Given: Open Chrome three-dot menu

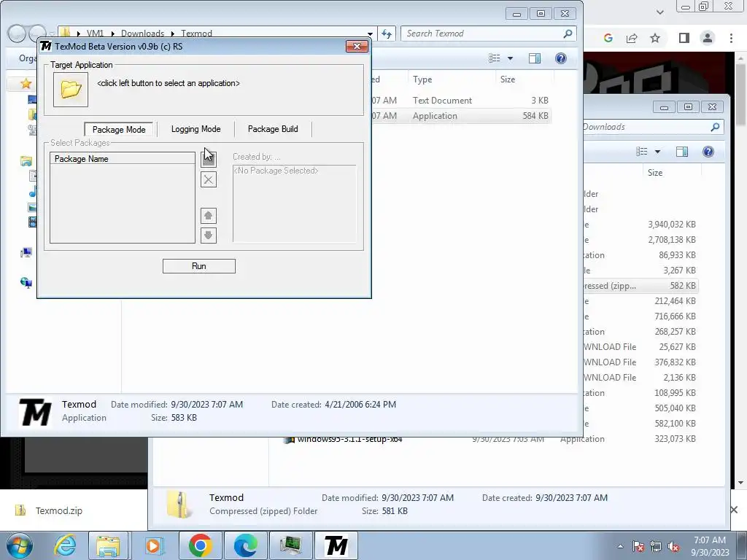Looking at the screenshot, I should point(731,38).
